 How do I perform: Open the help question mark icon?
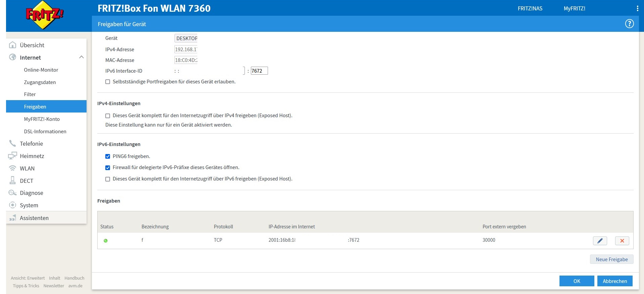pos(629,24)
